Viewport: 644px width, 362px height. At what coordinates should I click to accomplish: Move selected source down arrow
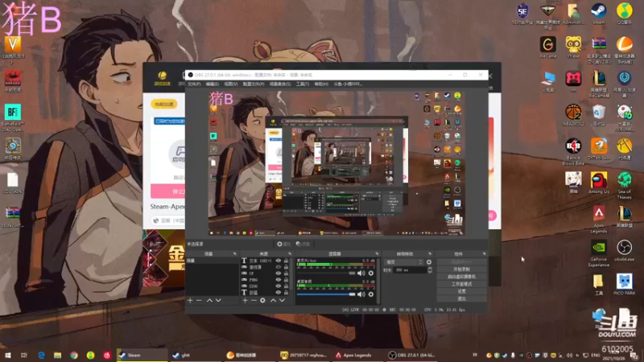pyautogui.click(x=283, y=300)
